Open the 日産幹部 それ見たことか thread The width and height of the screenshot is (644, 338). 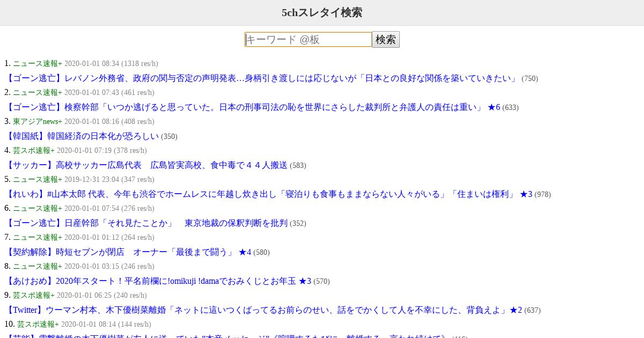pyautogui.click(x=146, y=223)
